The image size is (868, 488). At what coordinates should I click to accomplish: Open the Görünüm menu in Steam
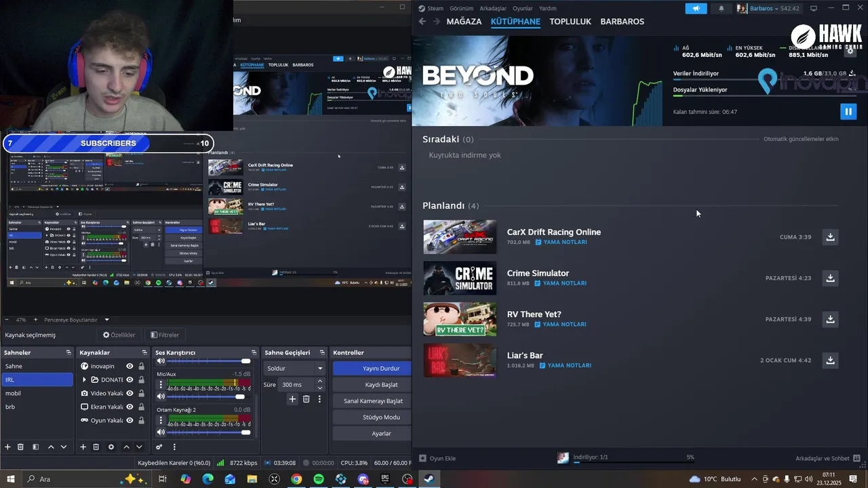click(461, 8)
